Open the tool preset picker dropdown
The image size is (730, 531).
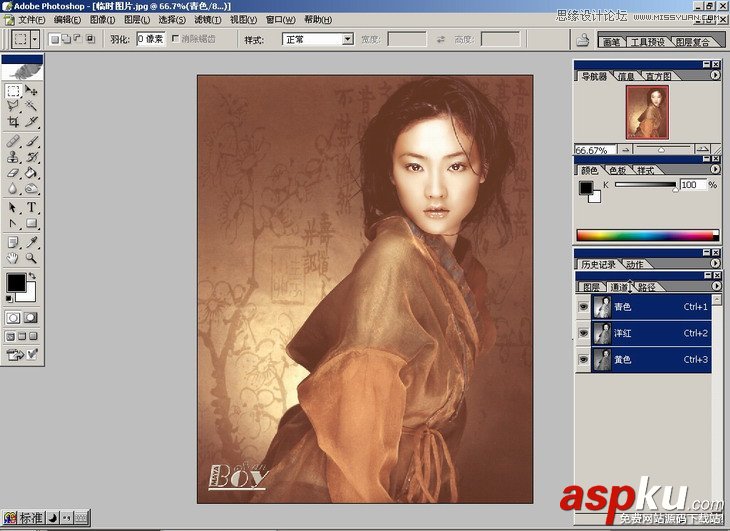click(35, 40)
